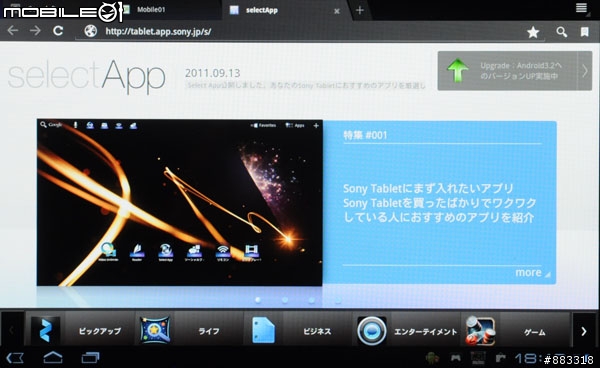Close the selectApp tab

[337, 11]
